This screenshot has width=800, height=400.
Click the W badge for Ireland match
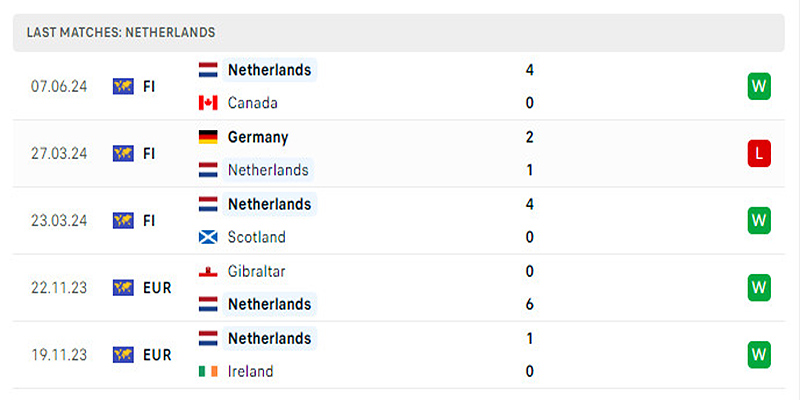click(x=759, y=354)
